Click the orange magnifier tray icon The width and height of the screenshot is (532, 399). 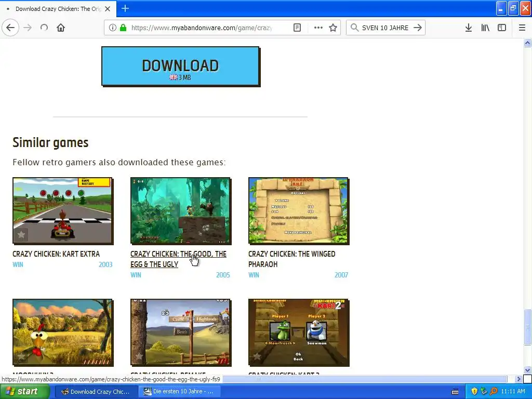tap(494, 392)
